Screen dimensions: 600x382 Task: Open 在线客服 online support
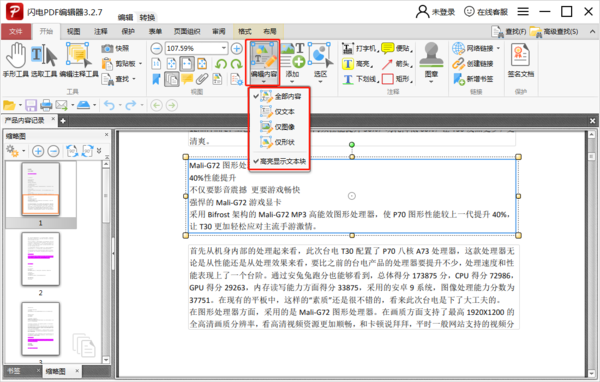pos(486,12)
